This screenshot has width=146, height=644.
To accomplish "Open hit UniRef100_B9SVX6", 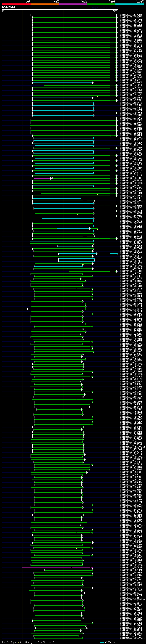I will point(131,17).
